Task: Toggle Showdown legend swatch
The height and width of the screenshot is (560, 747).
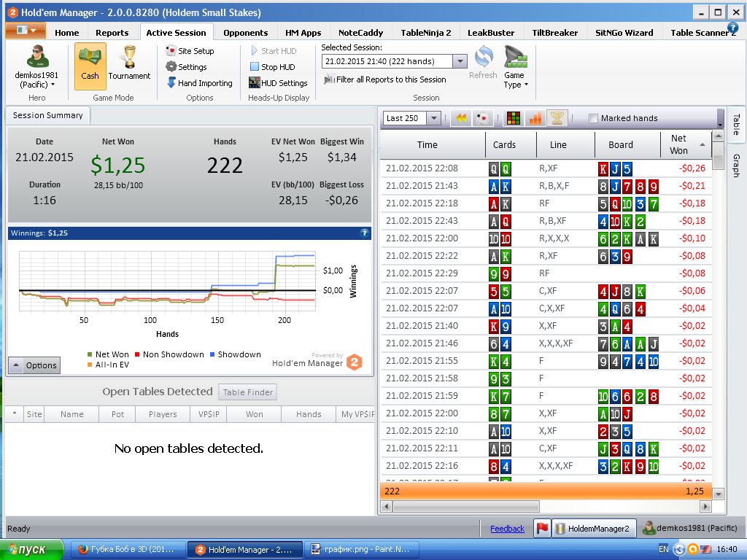Action: pyautogui.click(x=212, y=354)
